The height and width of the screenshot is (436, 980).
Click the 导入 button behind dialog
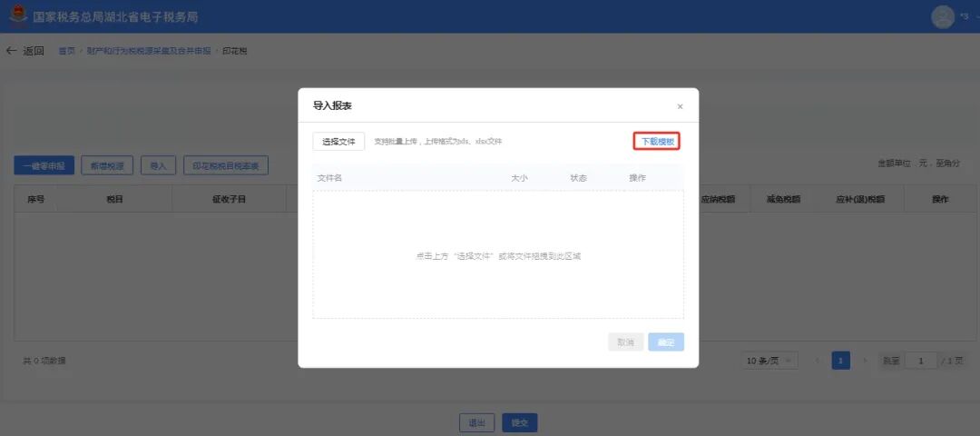[x=158, y=165]
